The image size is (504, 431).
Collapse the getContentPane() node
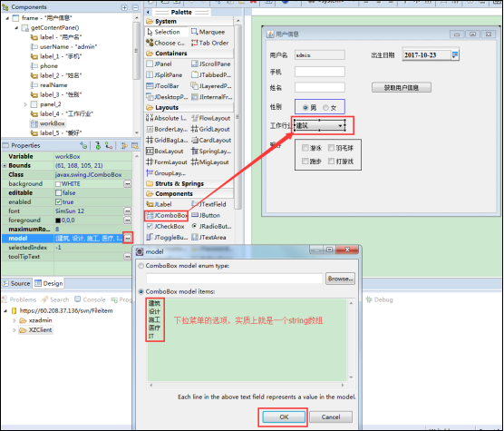tap(16, 27)
